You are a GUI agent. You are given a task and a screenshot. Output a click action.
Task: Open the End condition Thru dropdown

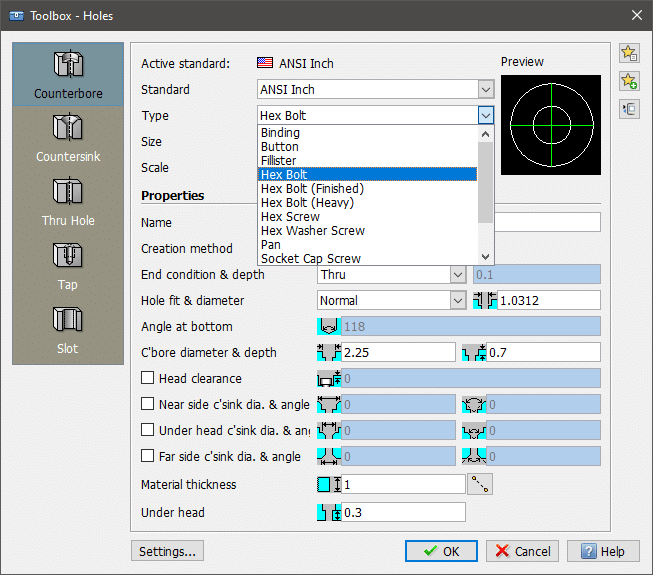[x=457, y=274]
